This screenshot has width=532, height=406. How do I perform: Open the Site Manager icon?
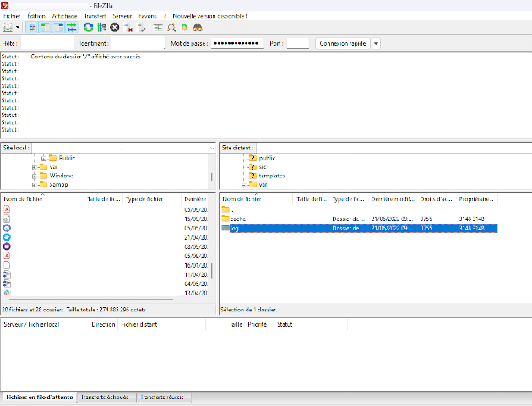point(8,28)
